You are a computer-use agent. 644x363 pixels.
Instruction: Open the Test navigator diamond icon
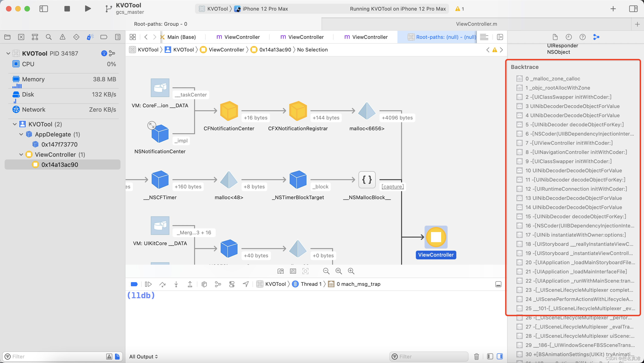pos(76,37)
